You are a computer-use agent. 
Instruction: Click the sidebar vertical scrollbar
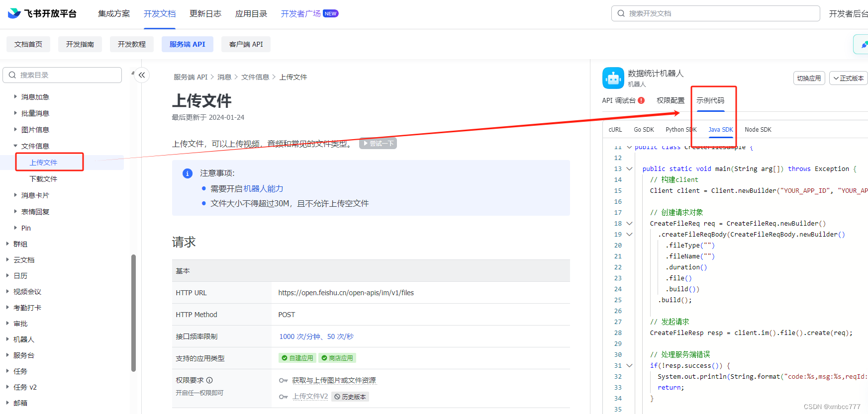pos(133,313)
